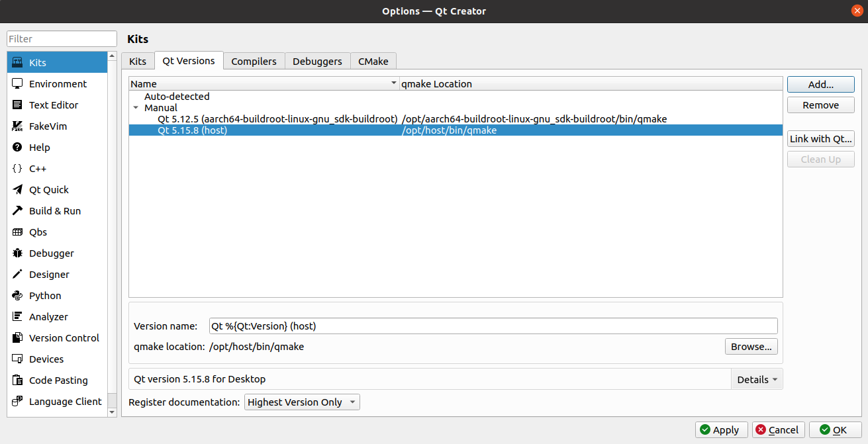Click the Add... button

coord(821,85)
